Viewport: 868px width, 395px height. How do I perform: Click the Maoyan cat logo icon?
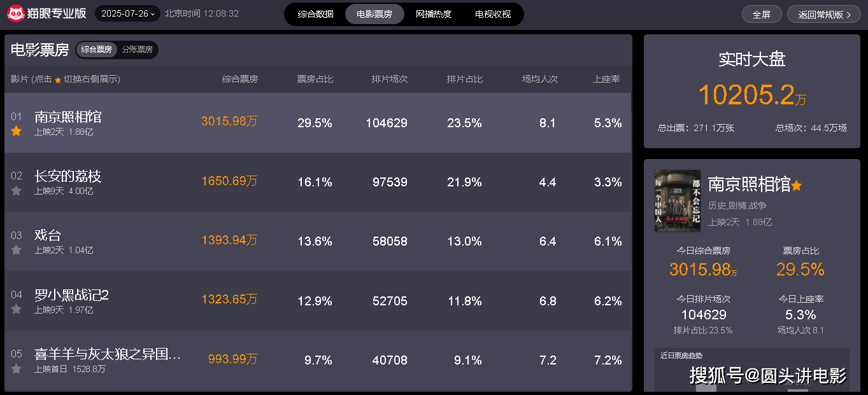click(16, 13)
